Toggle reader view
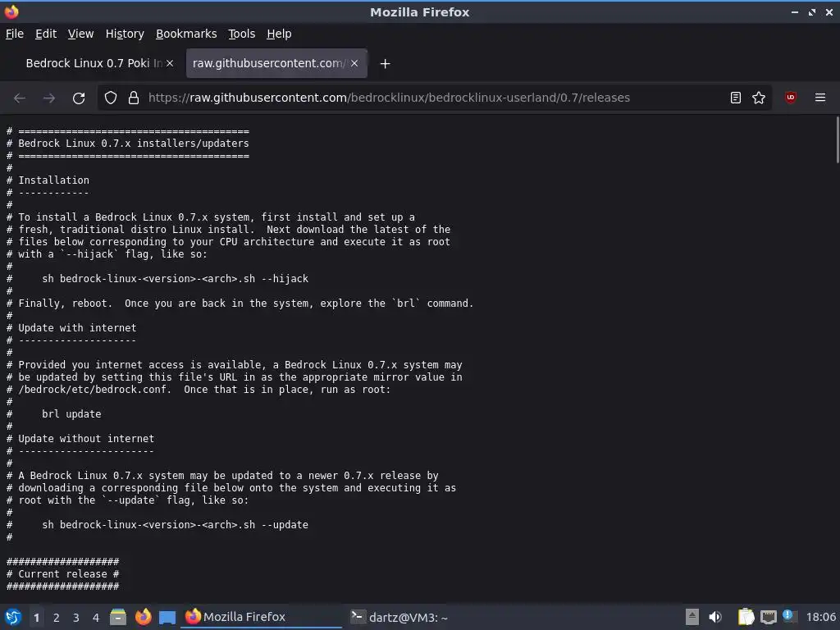 click(x=736, y=98)
